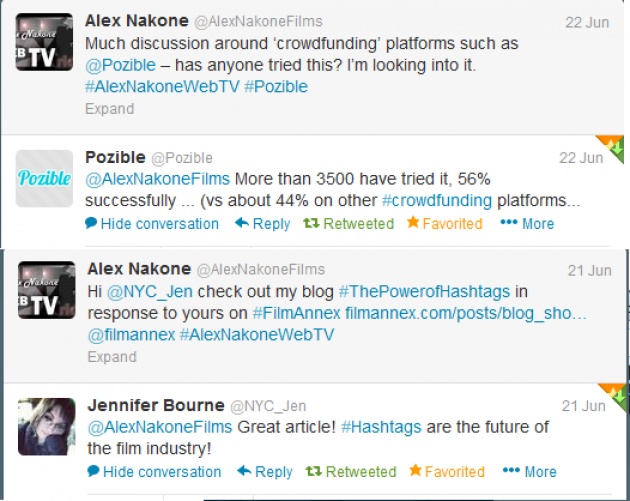Expand the tweet mentioning @NYC_Jen

tap(112, 357)
